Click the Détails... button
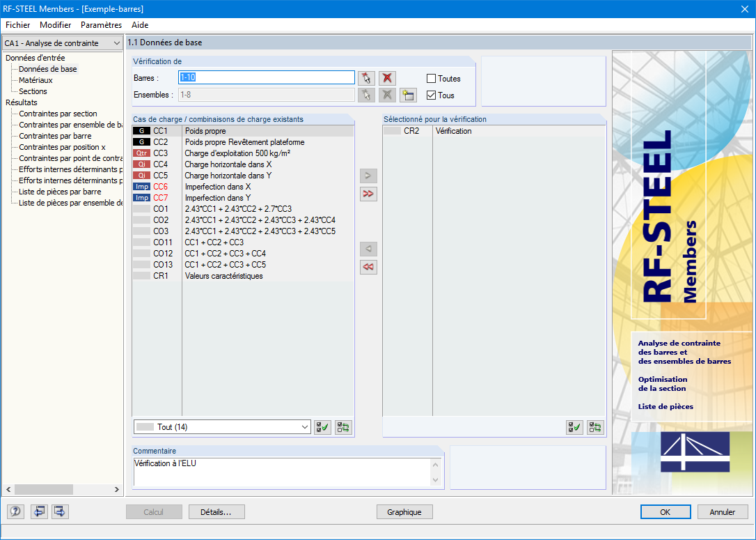The image size is (756, 540). tap(216, 512)
